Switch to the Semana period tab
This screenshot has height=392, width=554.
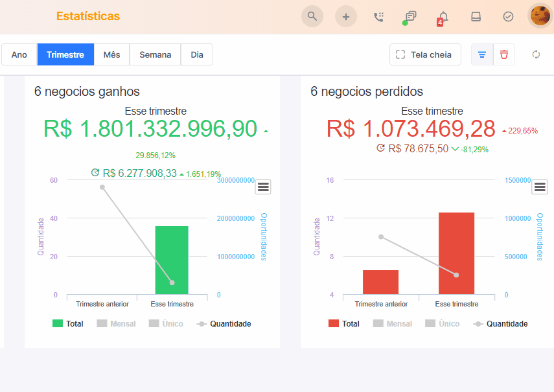pyautogui.click(x=155, y=54)
